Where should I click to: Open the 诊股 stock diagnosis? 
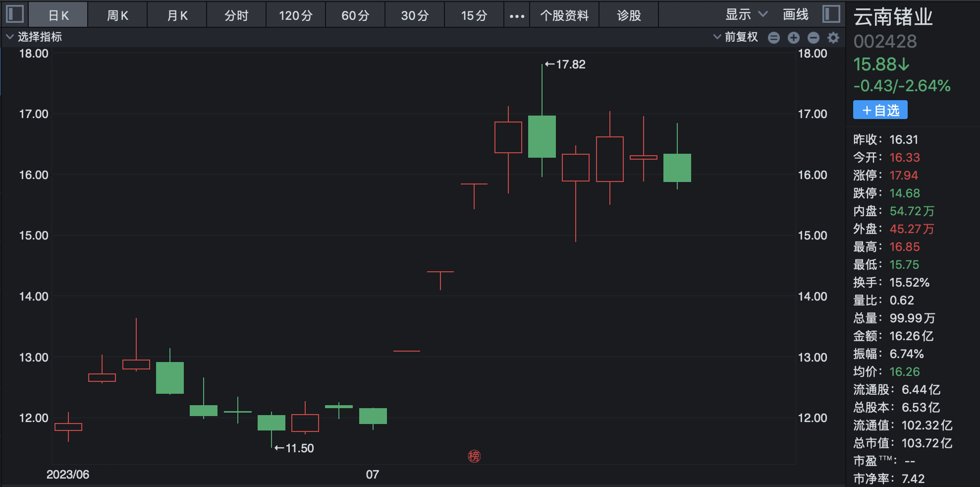pyautogui.click(x=629, y=16)
